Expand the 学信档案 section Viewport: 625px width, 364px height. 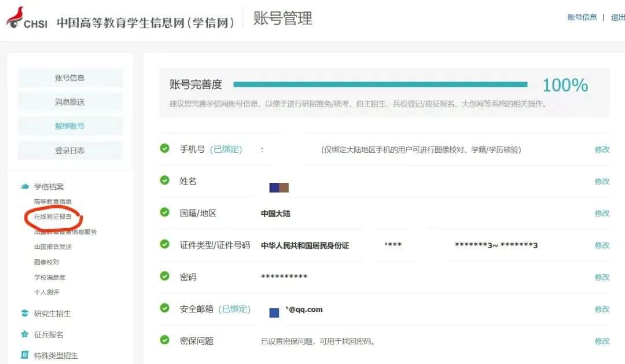point(49,186)
